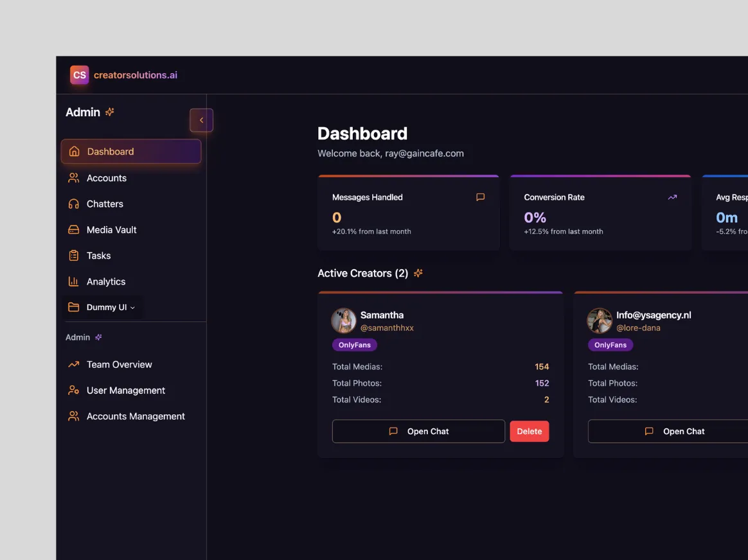748x560 pixels.
Task: Open the Dashboard menu item
Action: 131,152
